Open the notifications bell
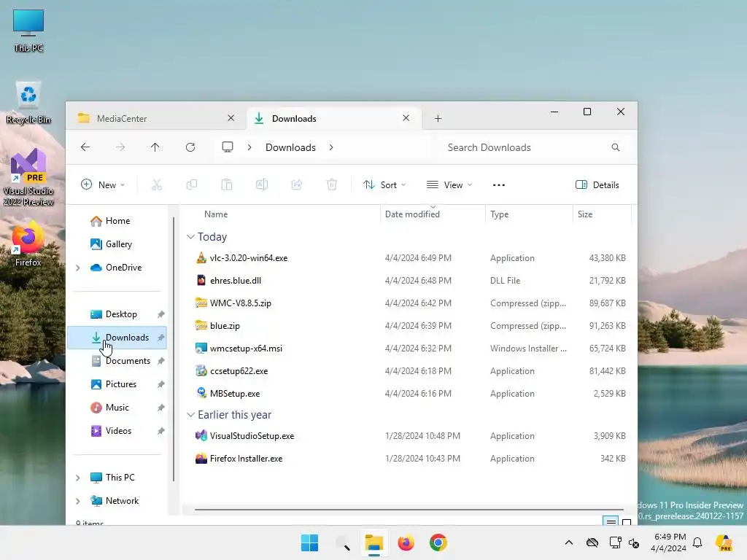This screenshot has height=560, width=747. click(697, 542)
